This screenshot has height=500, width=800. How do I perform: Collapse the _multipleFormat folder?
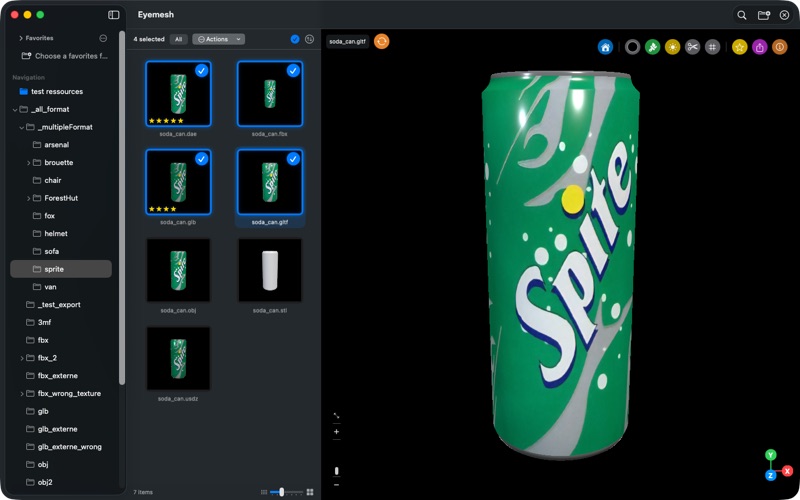point(22,127)
